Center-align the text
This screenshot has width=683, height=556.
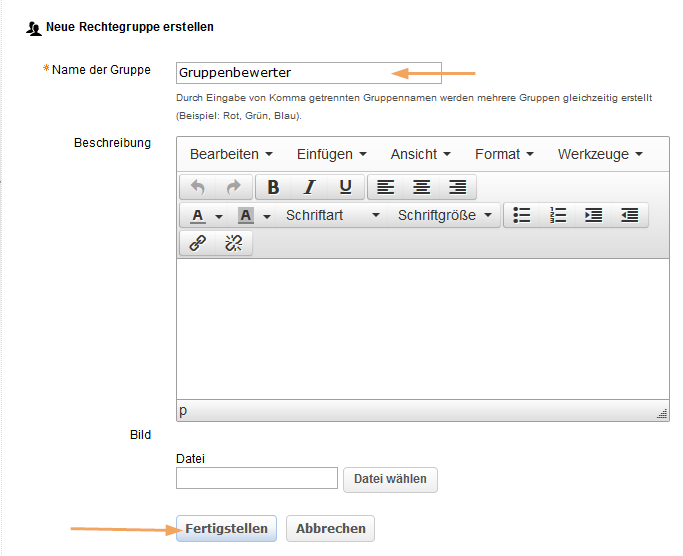pyautogui.click(x=422, y=187)
